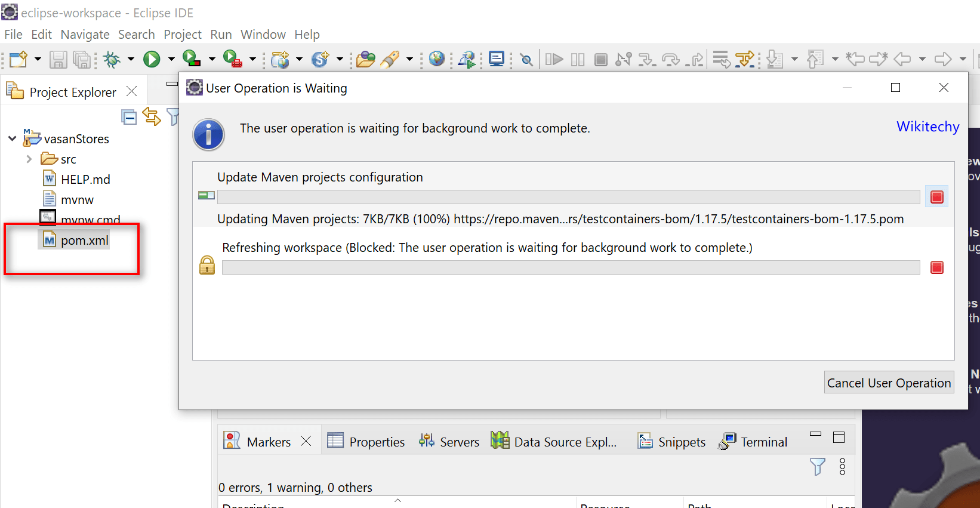Click the Coverage run icon
This screenshot has height=508, width=980.
(x=192, y=59)
